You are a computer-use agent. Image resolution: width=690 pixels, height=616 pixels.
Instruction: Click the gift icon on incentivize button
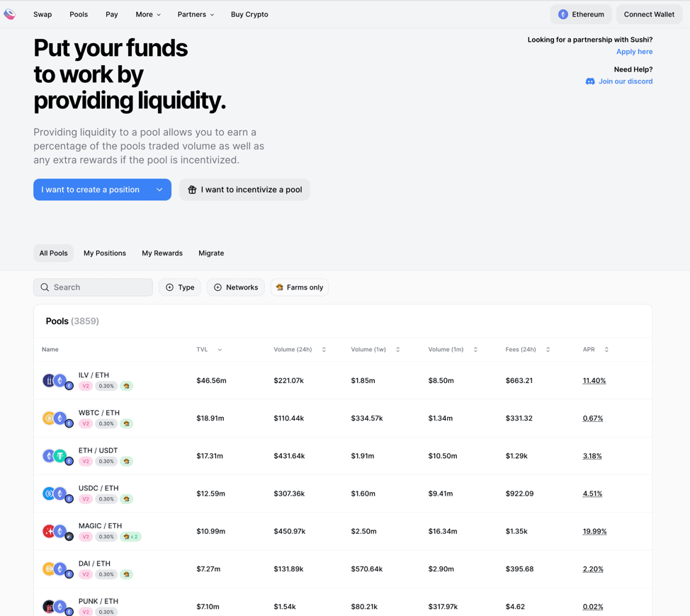click(x=192, y=190)
